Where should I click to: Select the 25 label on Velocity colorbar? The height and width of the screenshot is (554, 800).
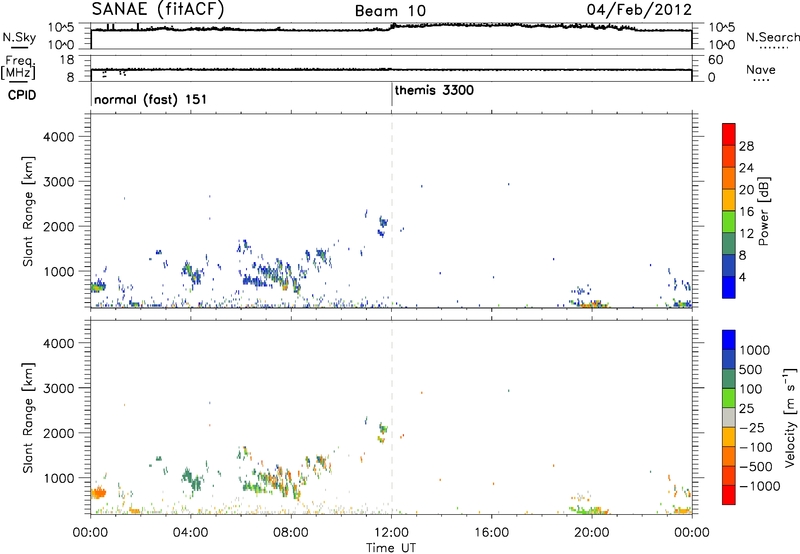tap(747, 408)
